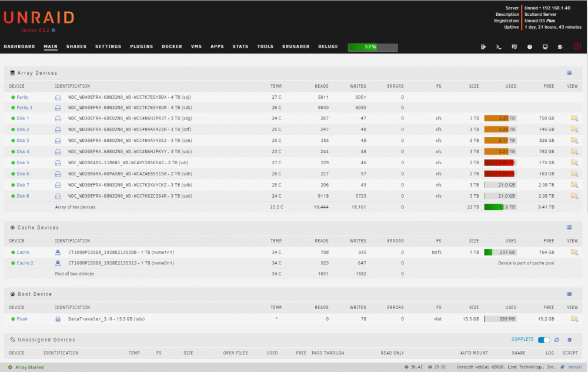Screen dimensions: 588x372
Task: Go to the Stats tab
Action: (240, 46)
